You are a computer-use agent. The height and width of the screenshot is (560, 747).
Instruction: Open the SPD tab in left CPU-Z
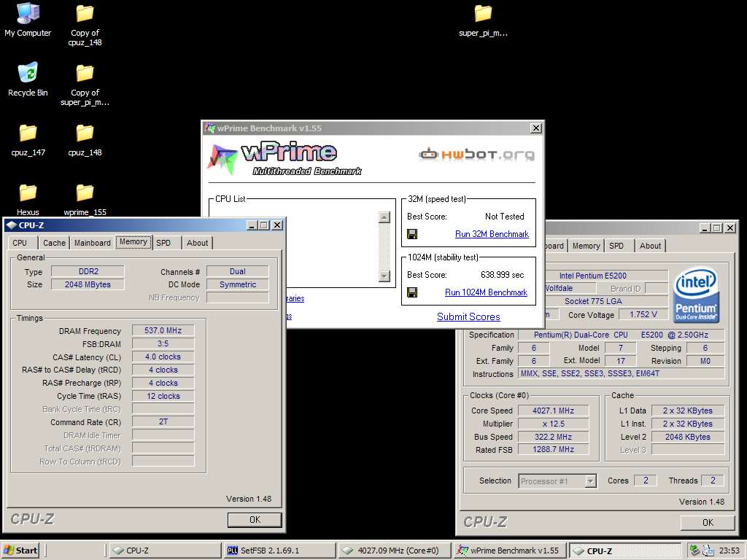coord(165,243)
